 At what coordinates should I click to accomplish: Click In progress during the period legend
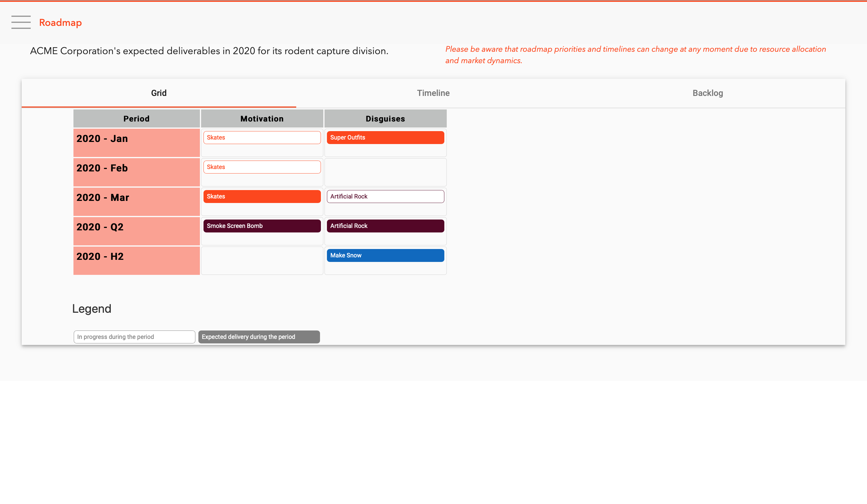click(x=134, y=337)
